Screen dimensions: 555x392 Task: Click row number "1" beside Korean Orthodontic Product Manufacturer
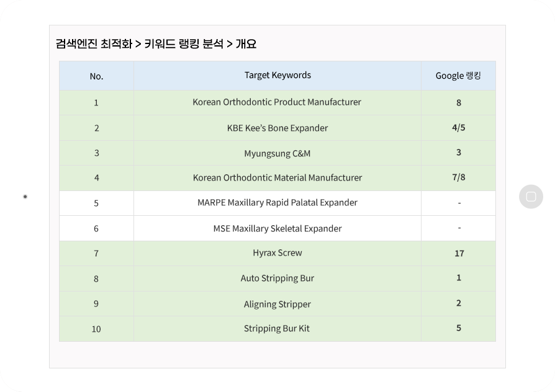coord(96,102)
